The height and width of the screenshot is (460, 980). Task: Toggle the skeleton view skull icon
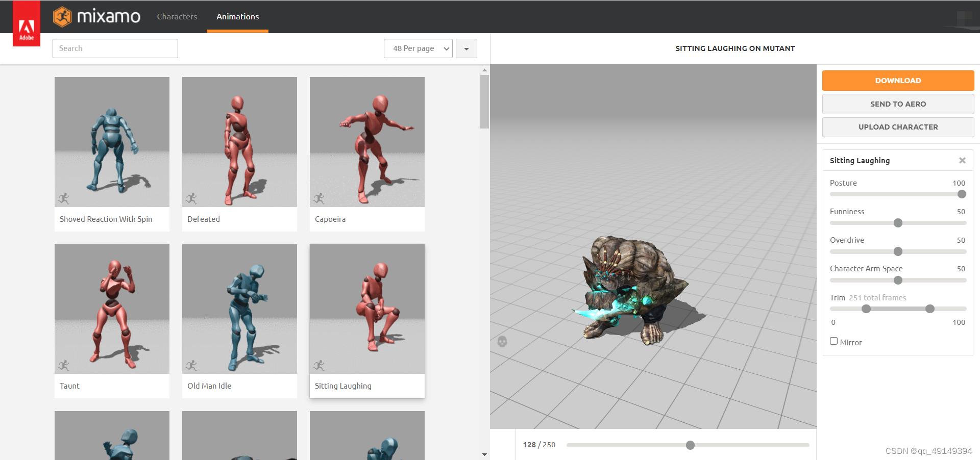point(502,341)
